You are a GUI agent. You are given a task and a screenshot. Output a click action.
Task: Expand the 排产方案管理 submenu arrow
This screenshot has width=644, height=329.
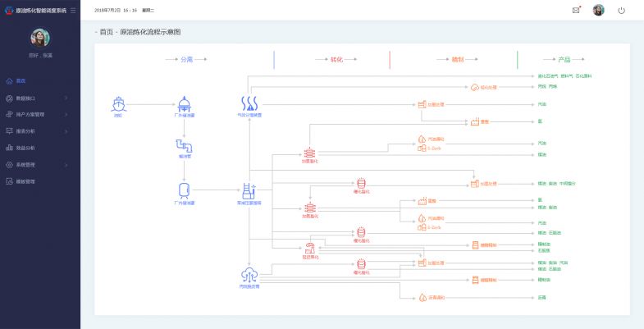(x=66, y=114)
